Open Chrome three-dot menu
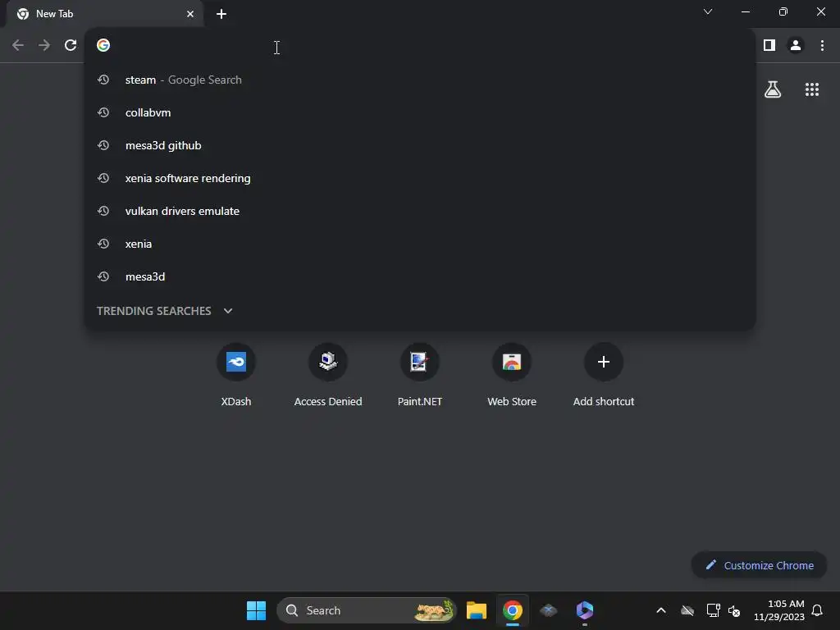The width and height of the screenshot is (840, 630). (x=822, y=46)
